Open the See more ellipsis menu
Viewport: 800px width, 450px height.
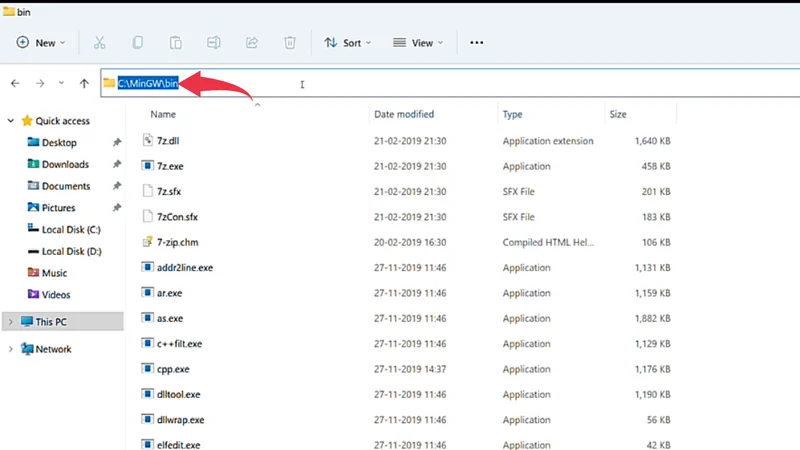pyautogui.click(x=476, y=43)
